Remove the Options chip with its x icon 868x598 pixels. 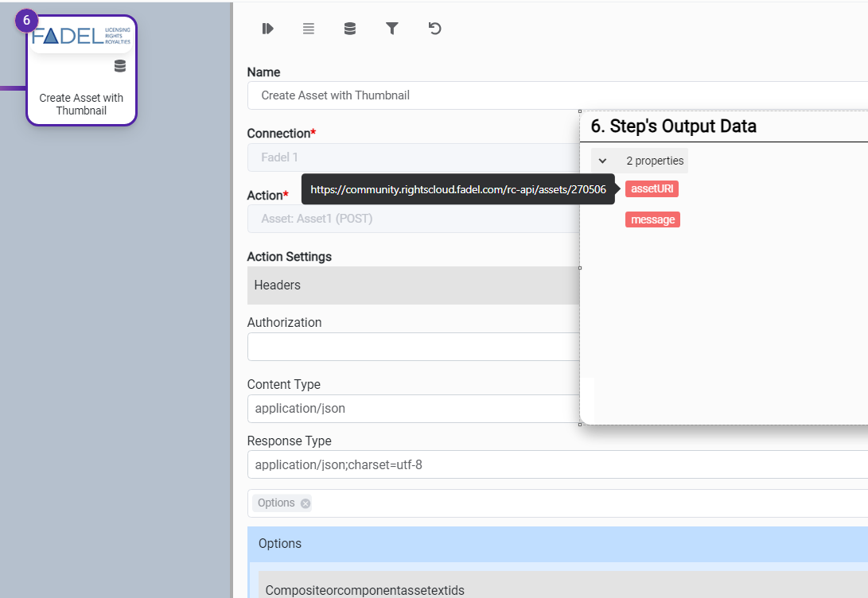[x=306, y=503]
